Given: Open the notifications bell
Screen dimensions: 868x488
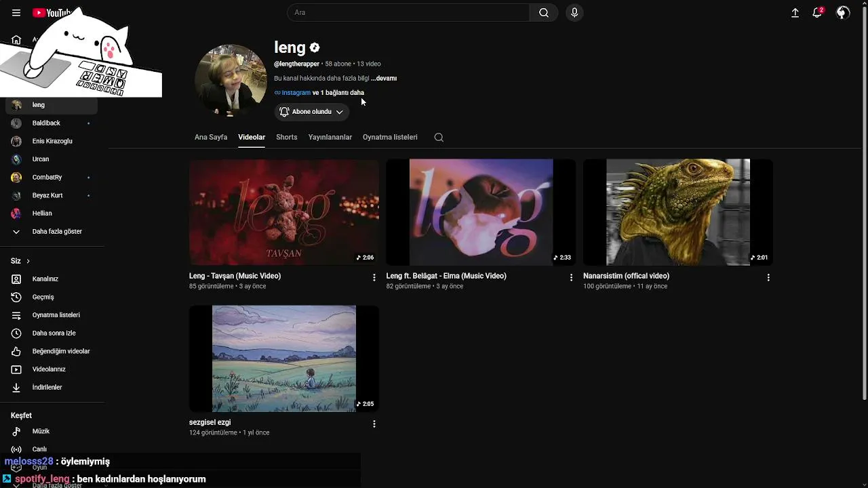Looking at the screenshot, I should pyautogui.click(x=817, y=13).
